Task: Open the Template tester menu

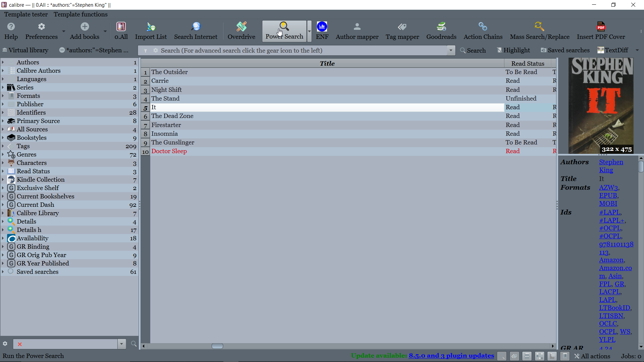Action: pos(26,14)
